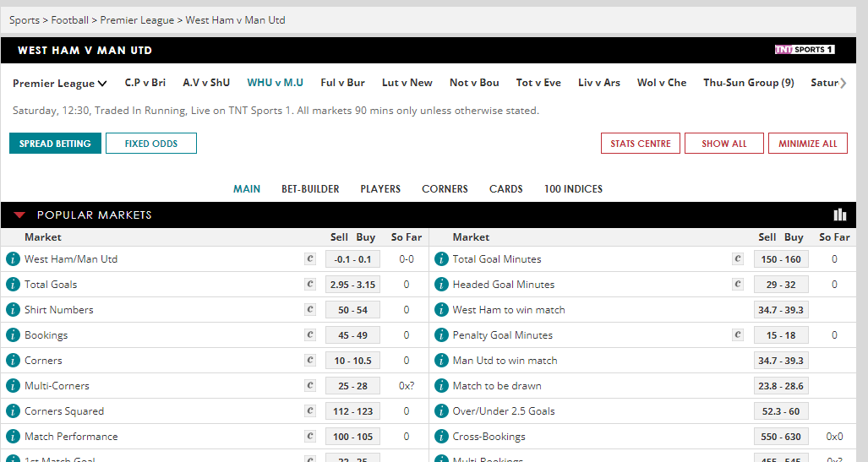The width and height of the screenshot is (868, 462).
Task: Open info icon for Cross-Bookings market
Action: tap(441, 437)
